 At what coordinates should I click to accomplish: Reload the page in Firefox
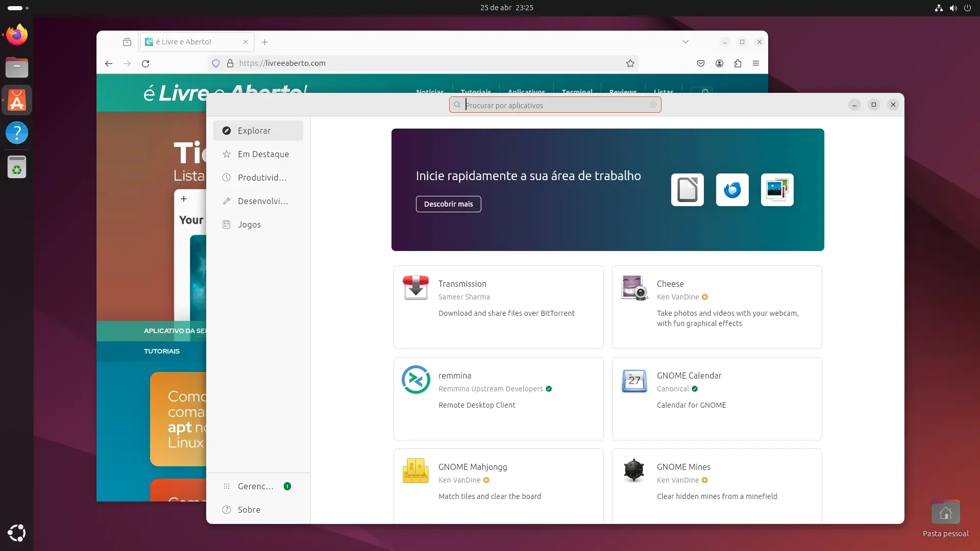145,63
